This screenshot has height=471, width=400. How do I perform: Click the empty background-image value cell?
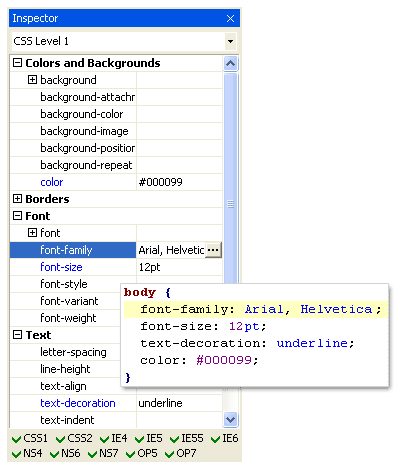coord(179,131)
